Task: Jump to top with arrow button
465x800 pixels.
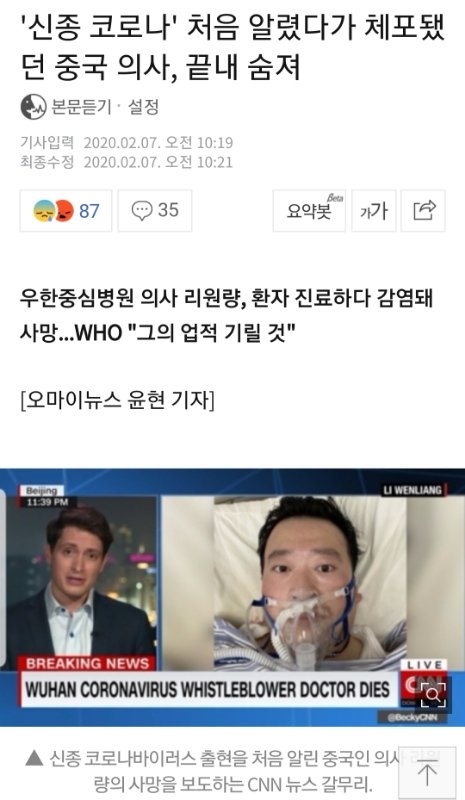Action: pyautogui.click(x=427, y=772)
